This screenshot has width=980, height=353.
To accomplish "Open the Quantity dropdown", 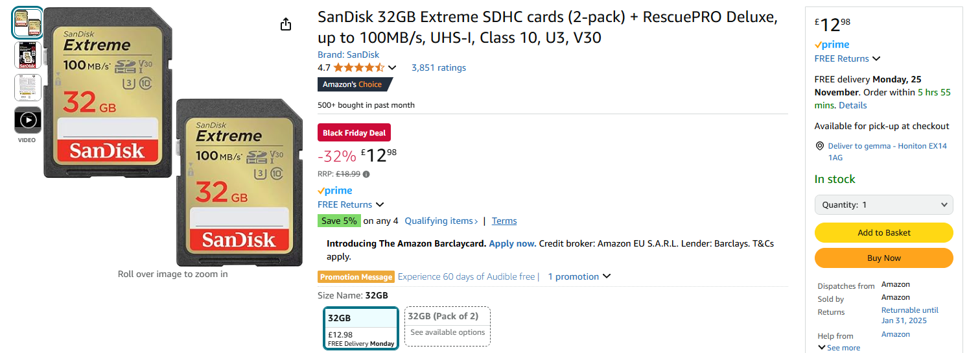I will coord(883,204).
